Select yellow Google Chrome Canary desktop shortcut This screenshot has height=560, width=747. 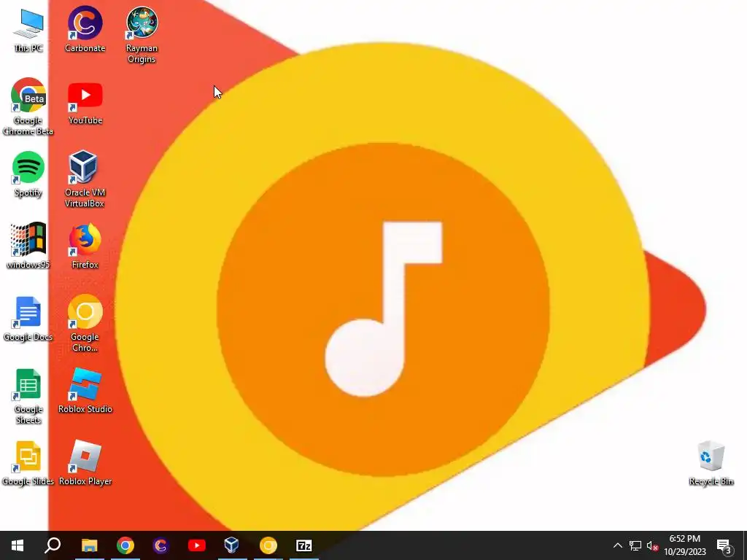[x=85, y=324]
